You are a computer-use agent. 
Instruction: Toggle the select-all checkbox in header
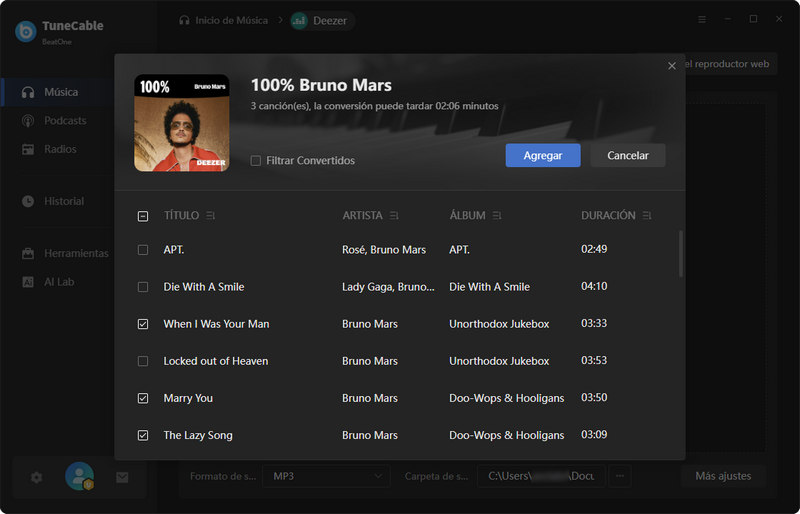[x=143, y=216]
